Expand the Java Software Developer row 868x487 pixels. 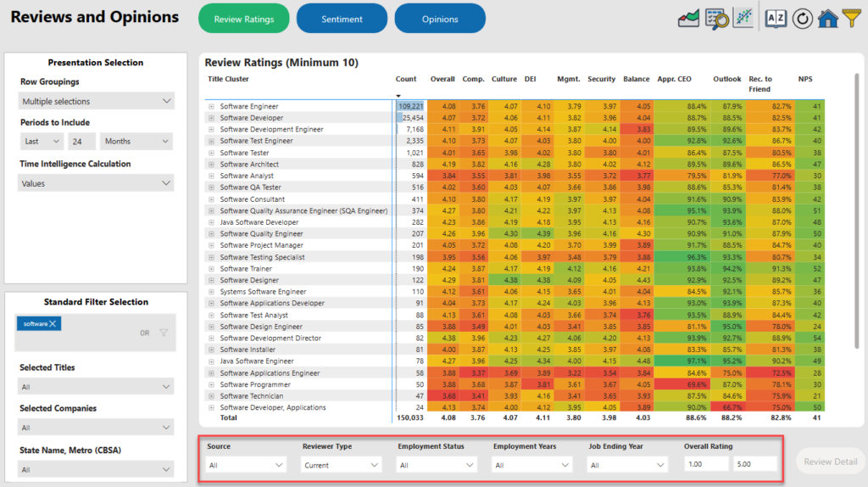(211, 222)
